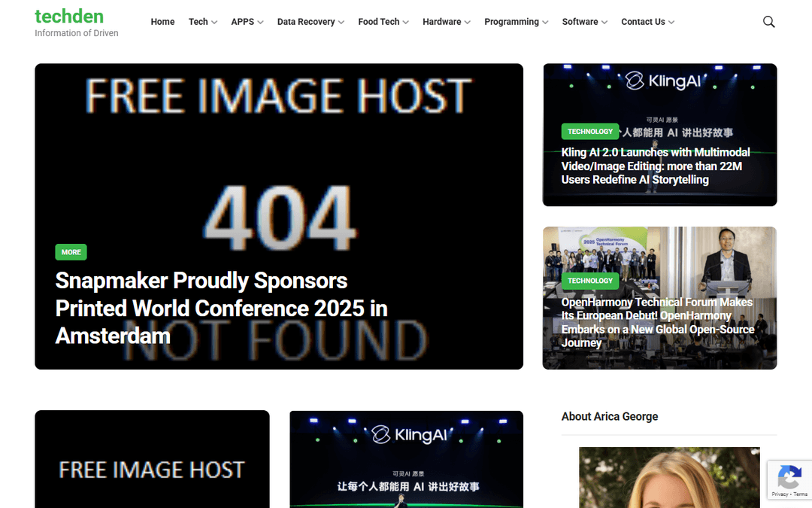Click the Information of Driven tagline
The height and width of the screenshot is (508, 812).
click(x=77, y=33)
